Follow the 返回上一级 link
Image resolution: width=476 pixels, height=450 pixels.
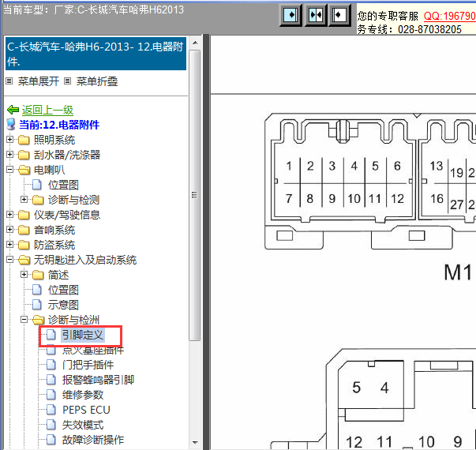point(47,111)
